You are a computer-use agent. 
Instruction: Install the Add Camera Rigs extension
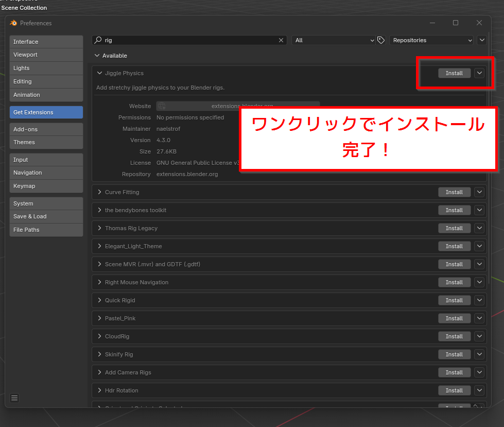point(454,372)
